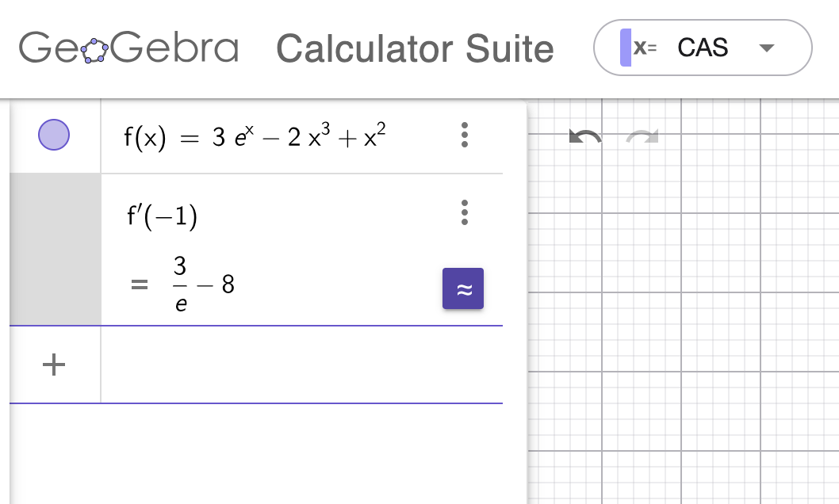Open the CAS app switcher dropdown
839x504 pixels.
click(702, 48)
